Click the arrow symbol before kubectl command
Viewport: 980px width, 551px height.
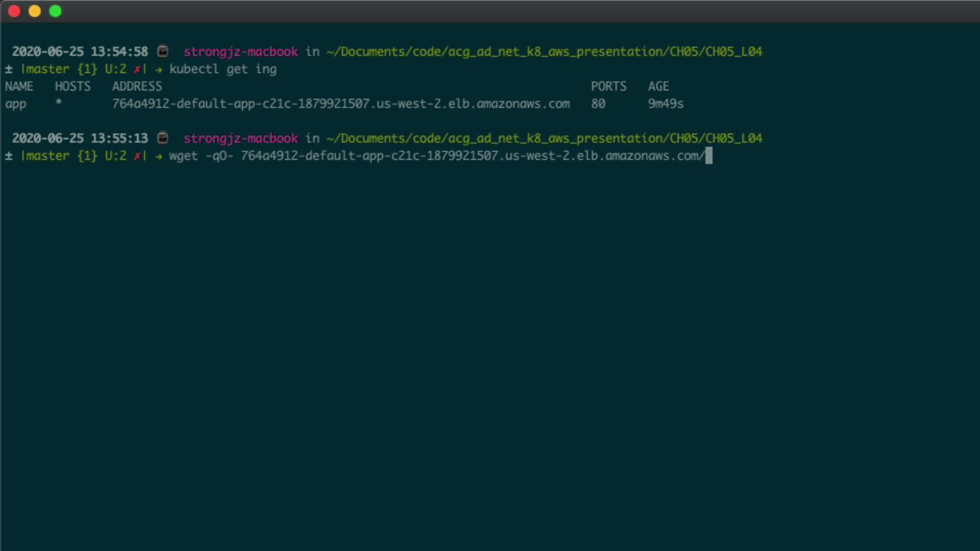pyautogui.click(x=159, y=69)
